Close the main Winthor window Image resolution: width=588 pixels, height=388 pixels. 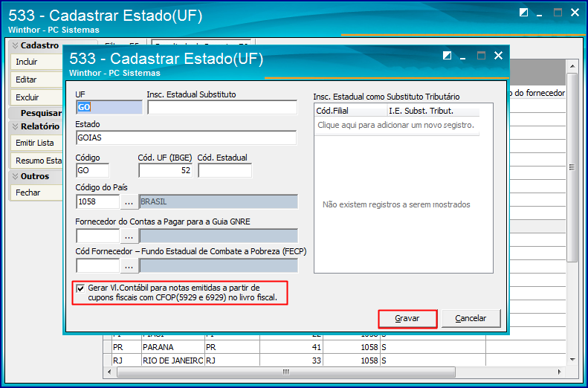575,13
